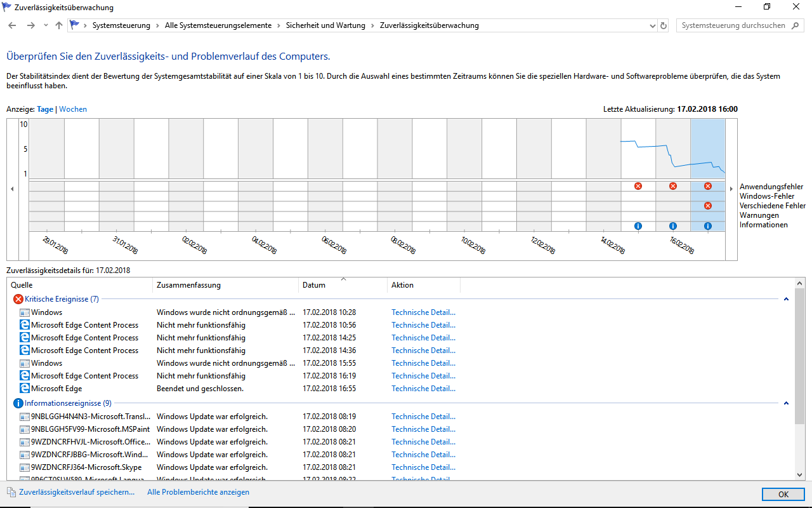
Task: Select Edge Content Process event 10:56
Action: [x=401, y=325]
